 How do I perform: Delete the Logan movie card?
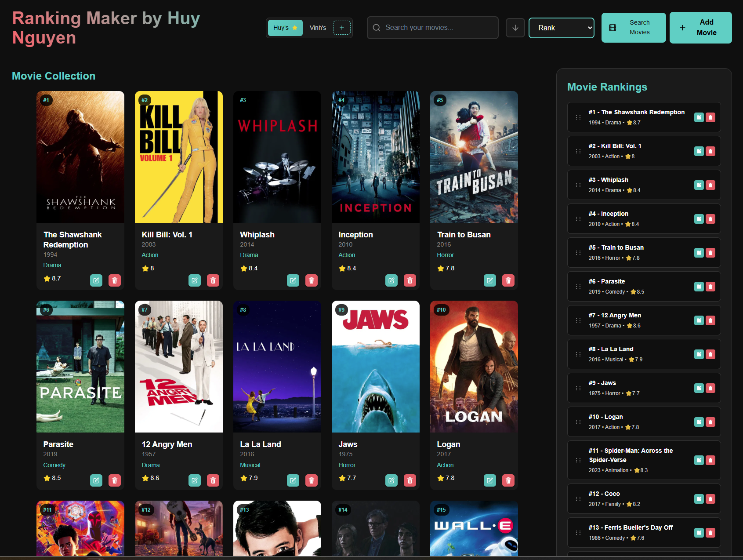(x=508, y=480)
